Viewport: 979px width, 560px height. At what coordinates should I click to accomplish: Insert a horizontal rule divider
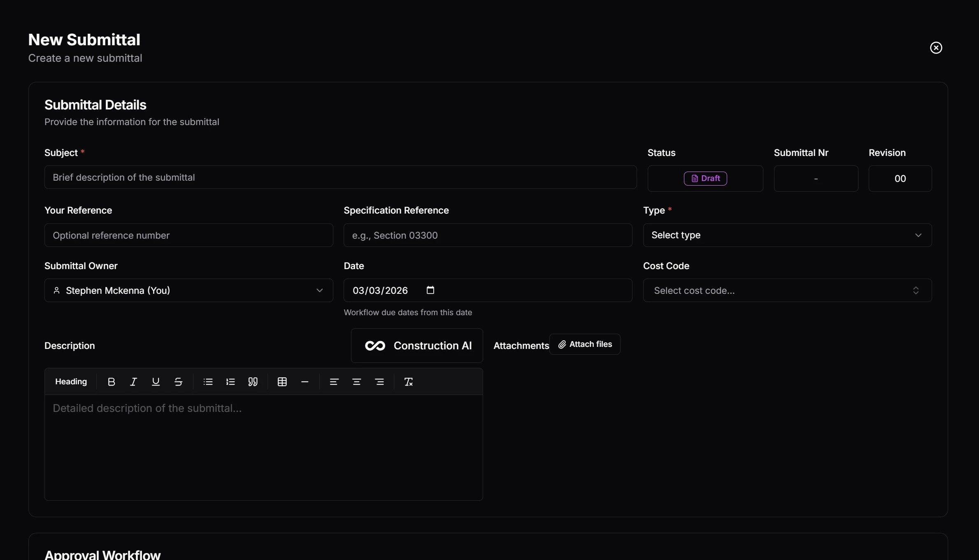click(305, 382)
